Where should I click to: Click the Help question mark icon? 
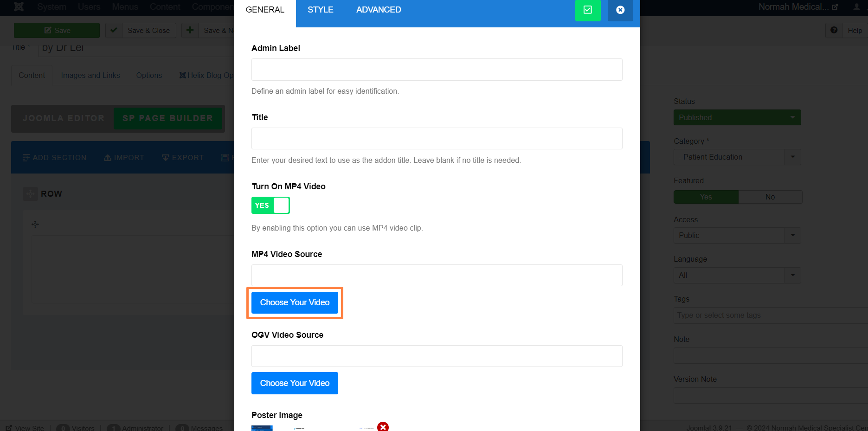pos(834,30)
